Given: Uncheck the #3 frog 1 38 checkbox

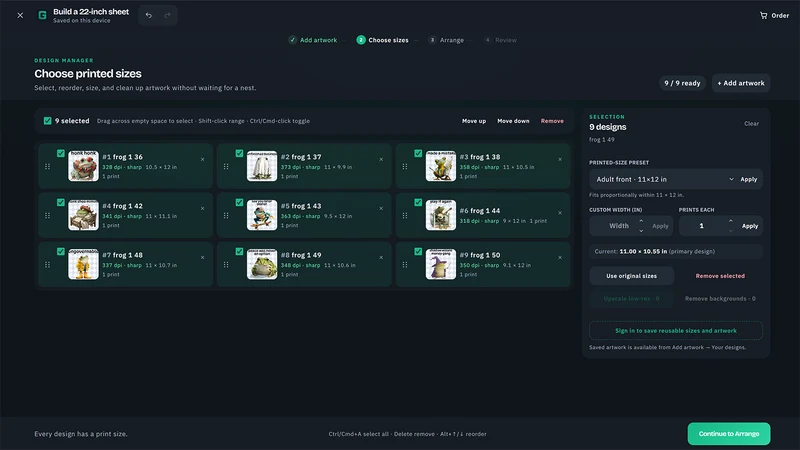Looking at the screenshot, I should [418, 153].
